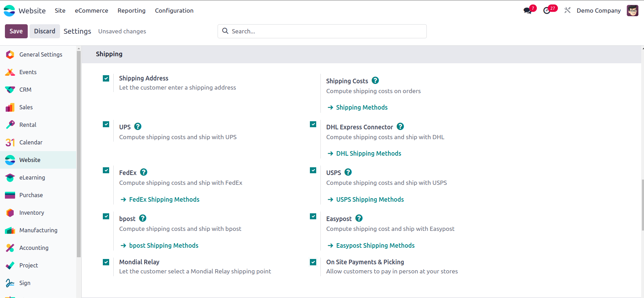Screen dimensions: 644x298
Task: Uncheck the Shipping Address checkbox
Action: [106, 78]
